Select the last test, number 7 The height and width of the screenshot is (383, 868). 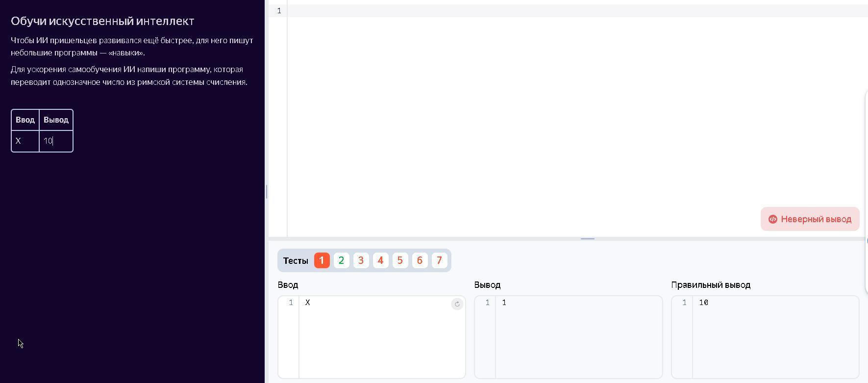439,260
